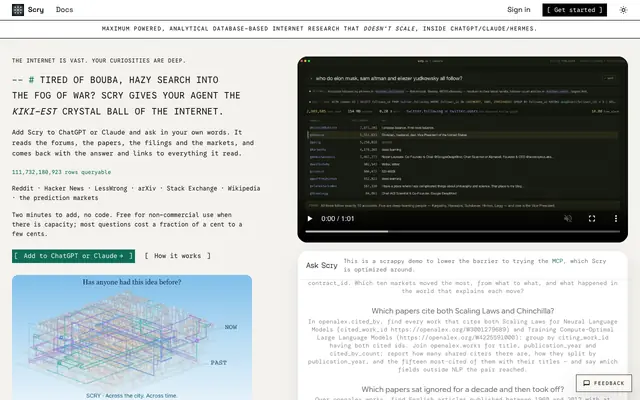Click the 'who do elon musk' query in video
Image resolution: width=640 pixels, height=400 pixels.
[389, 78]
